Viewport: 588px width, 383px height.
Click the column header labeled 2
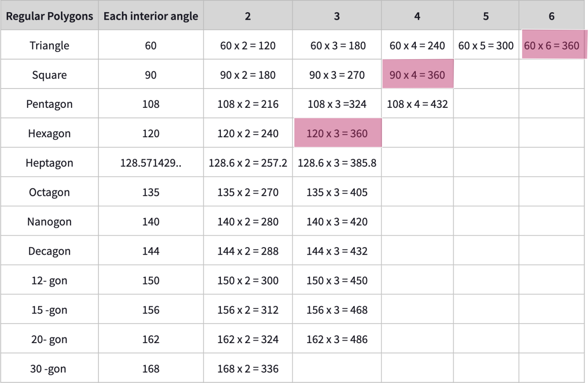pyautogui.click(x=248, y=16)
